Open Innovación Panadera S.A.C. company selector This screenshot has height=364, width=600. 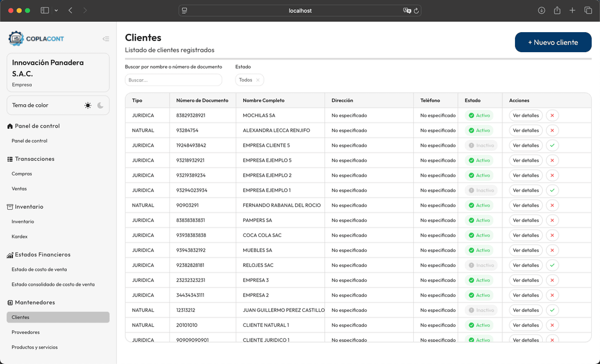click(58, 73)
